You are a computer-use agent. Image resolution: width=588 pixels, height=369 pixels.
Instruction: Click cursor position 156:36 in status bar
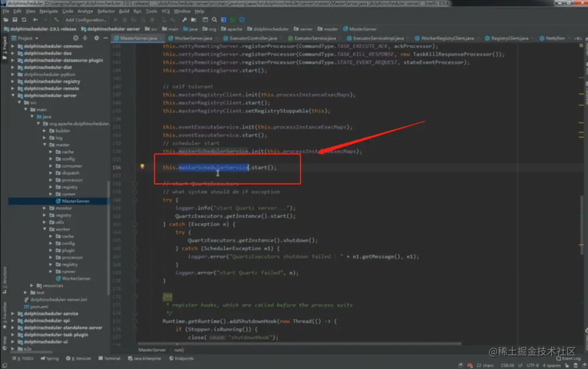tap(507, 365)
